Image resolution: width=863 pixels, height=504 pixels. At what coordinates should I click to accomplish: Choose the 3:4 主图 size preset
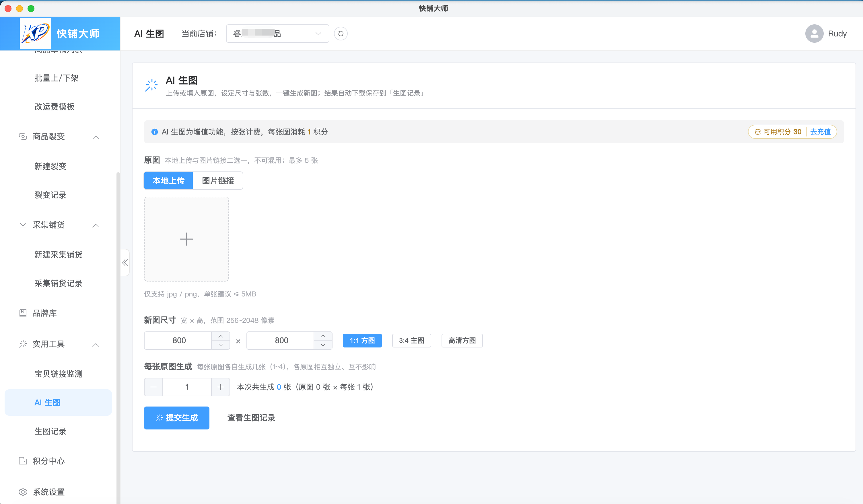click(x=411, y=341)
